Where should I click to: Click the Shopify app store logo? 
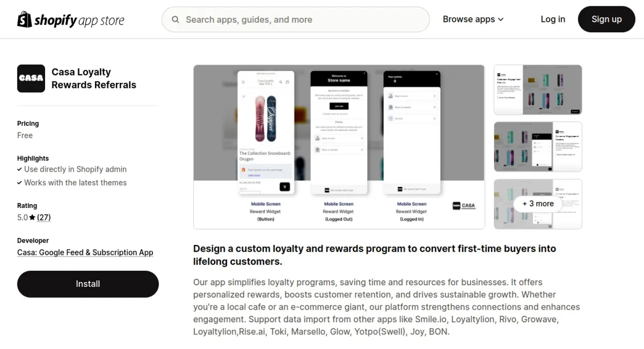tap(71, 20)
